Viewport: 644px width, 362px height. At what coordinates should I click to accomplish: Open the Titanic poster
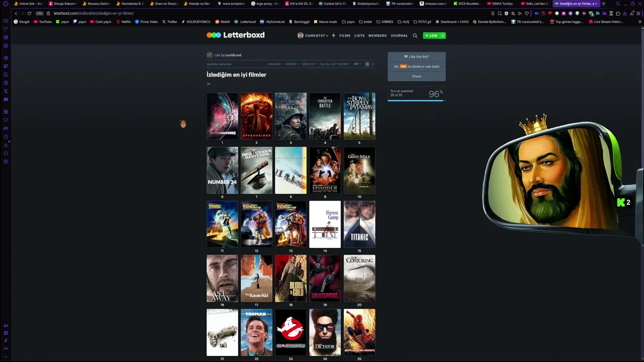point(359,224)
